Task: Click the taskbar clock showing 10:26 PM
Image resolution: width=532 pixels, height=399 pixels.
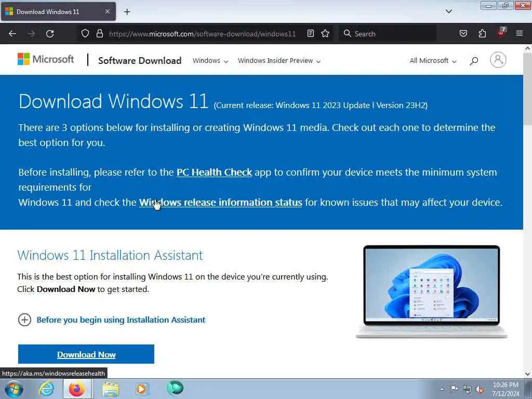Action: 506,389
